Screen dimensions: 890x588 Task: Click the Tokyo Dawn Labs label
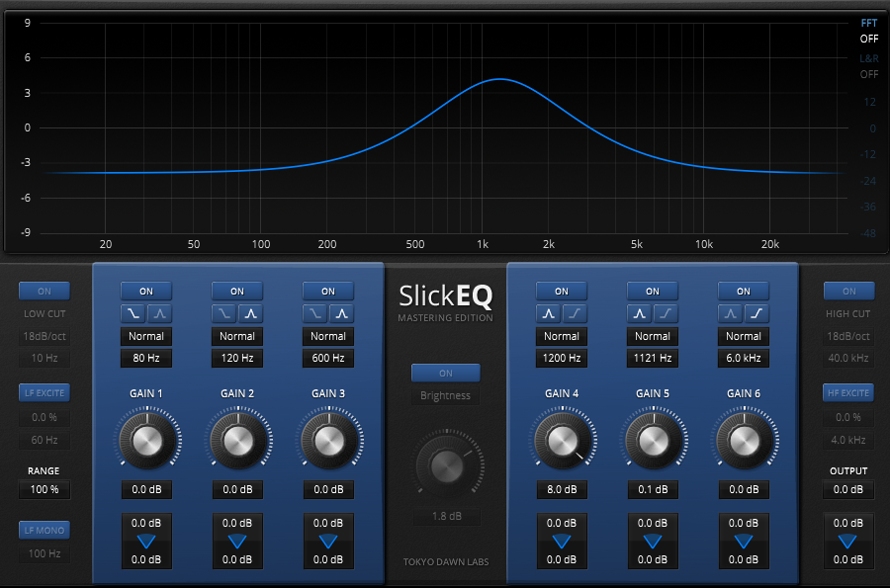446,562
